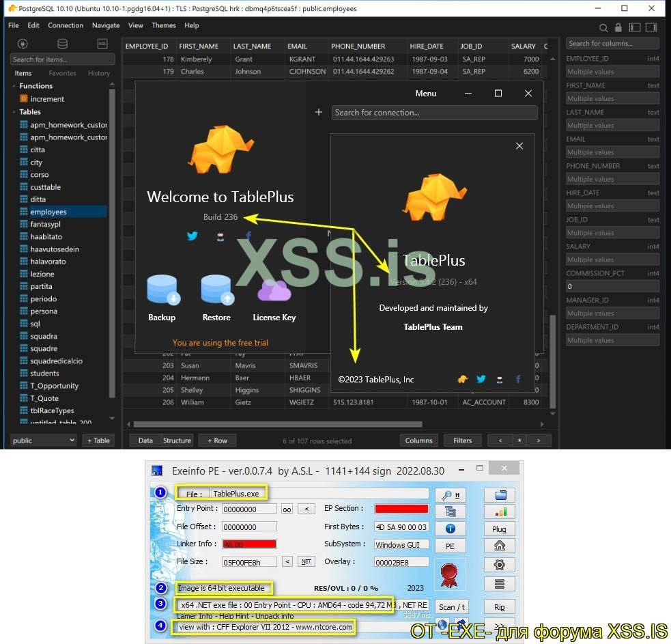Click the red wax seal icon in Exeinfo PE
This screenshot has width=671, height=644.
[x=449, y=574]
